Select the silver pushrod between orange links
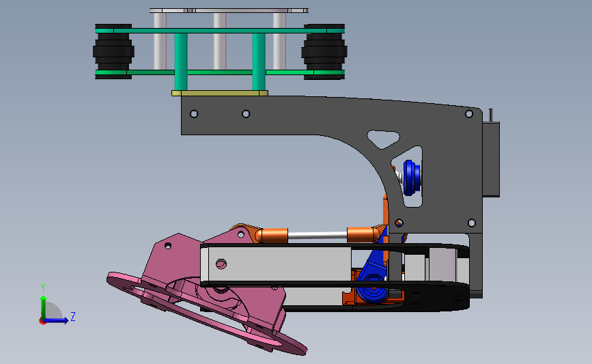 tap(317, 235)
